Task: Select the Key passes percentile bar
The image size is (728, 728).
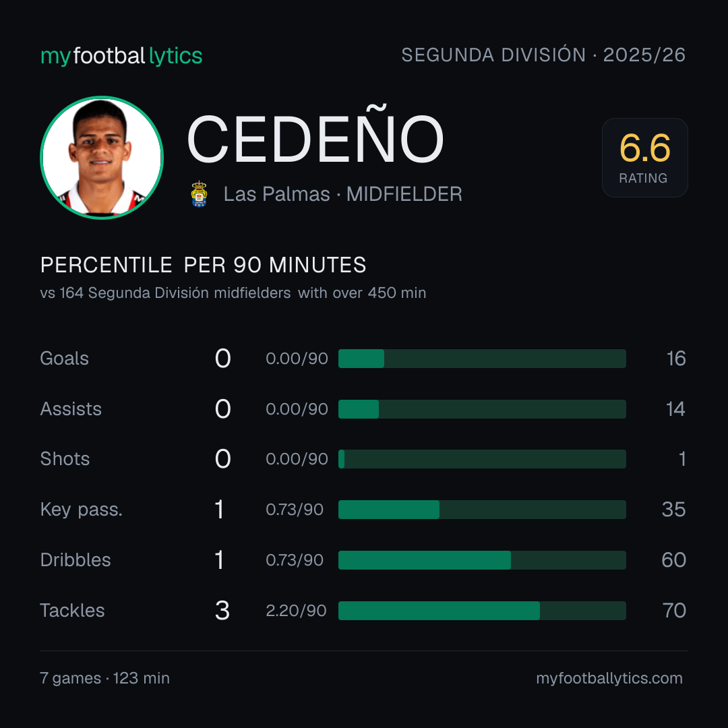Action: 482,510
